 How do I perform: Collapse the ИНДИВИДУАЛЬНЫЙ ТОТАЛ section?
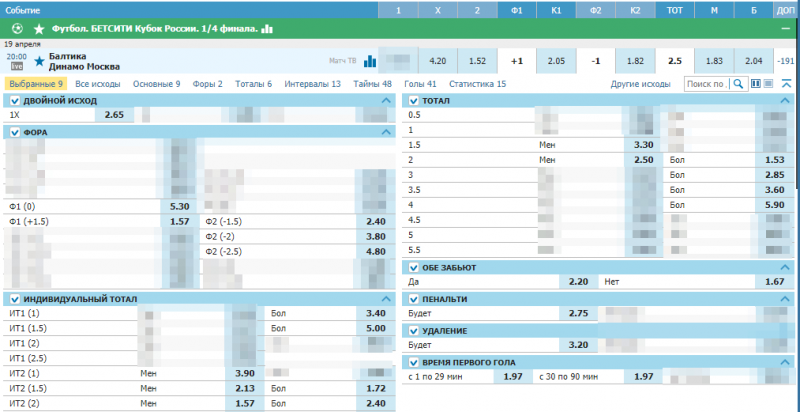click(387, 299)
